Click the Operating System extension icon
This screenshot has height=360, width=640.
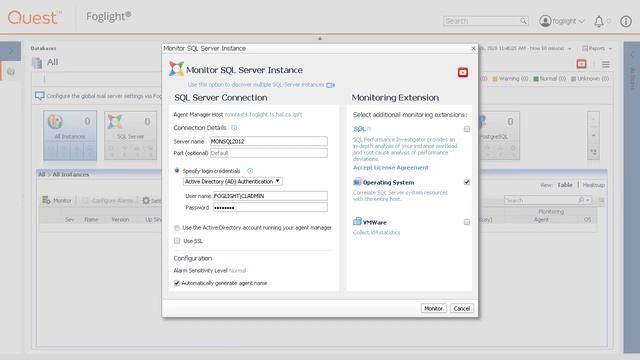click(357, 182)
